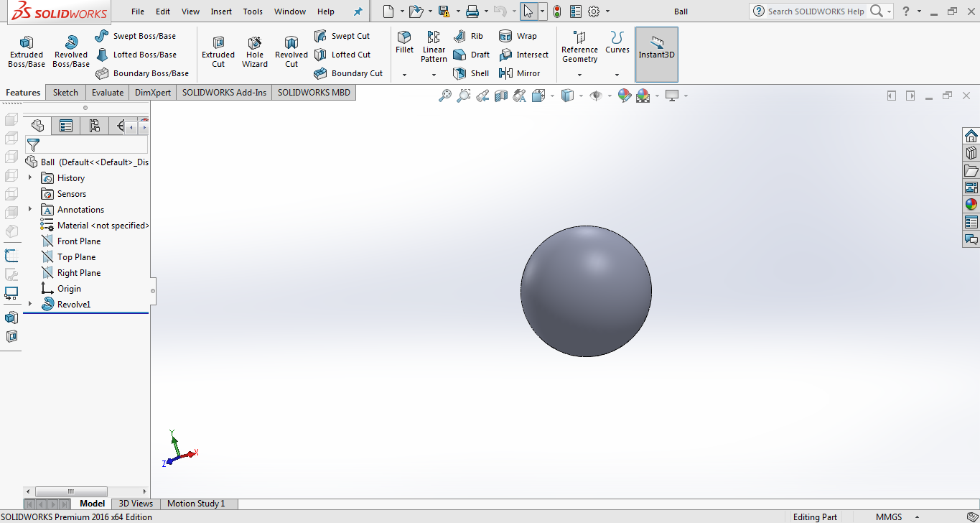The width and height of the screenshot is (980, 523).
Task: Click the Mirror feature
Action: 519,73
